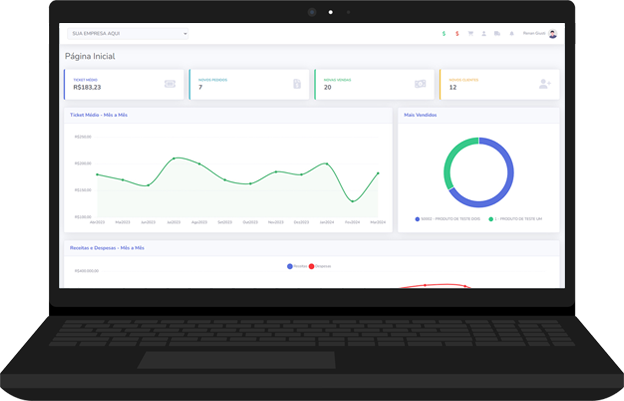Screen dimensions: 624x401
Task: Click the user avatar picture
Action: tap(553, 34)
